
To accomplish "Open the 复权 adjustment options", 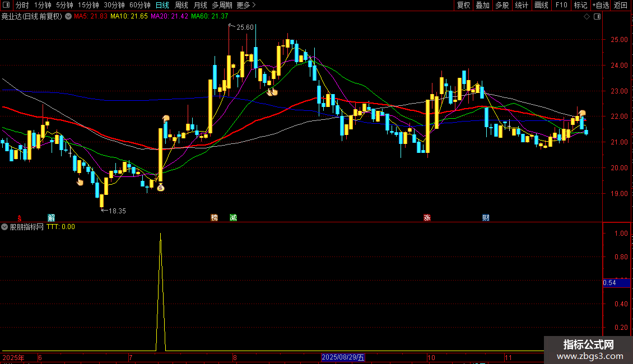I will 463,5.
